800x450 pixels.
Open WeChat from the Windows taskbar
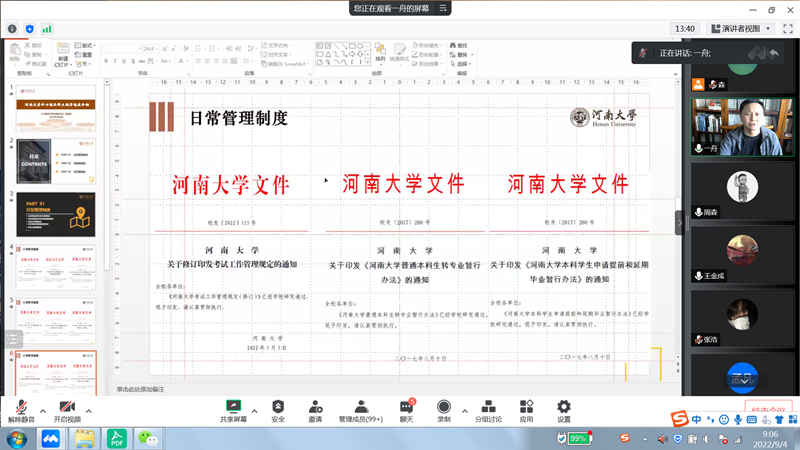pyautogui.click(x=149, y=438)
